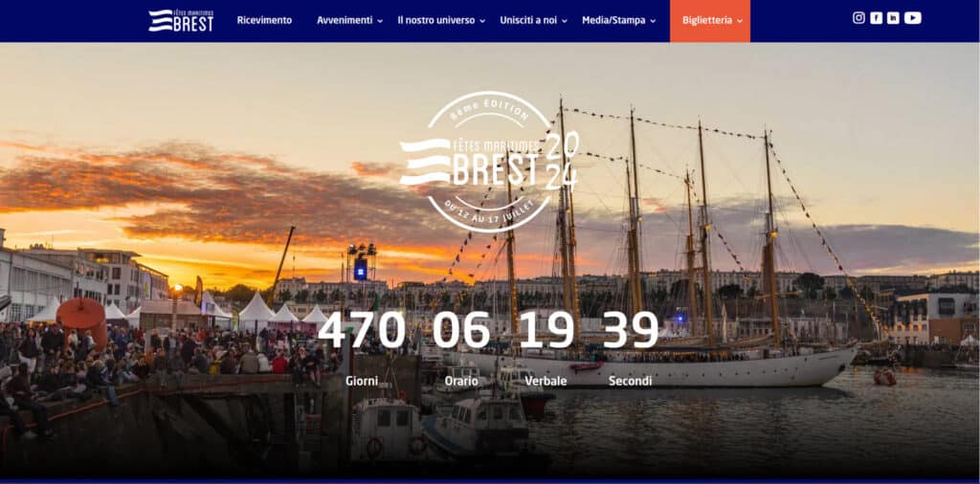Open the Facebook social icon
The height and width of the screenshot is (484, 980).
877,18
